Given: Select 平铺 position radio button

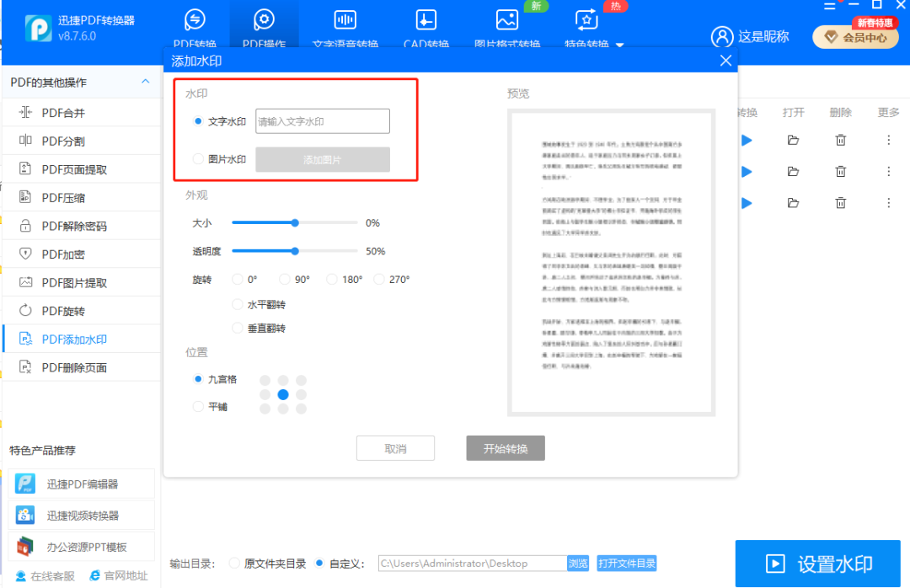Looking at the screenshot, I should coord(198,406).
